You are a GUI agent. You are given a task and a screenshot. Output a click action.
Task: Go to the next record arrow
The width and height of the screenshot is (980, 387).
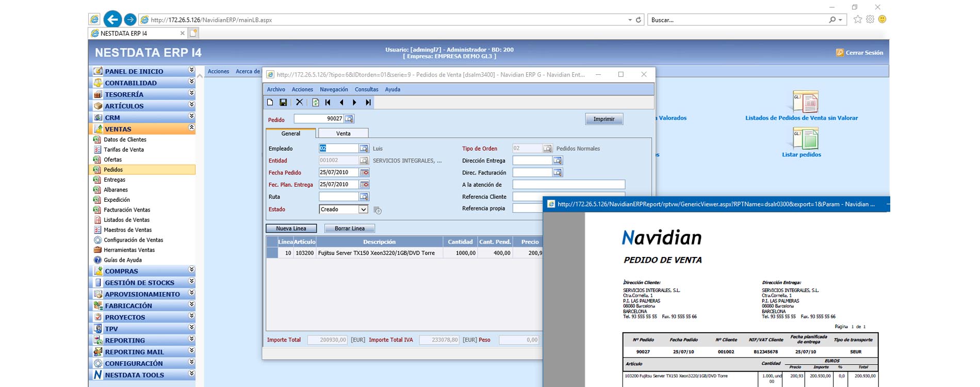point(354,103)
